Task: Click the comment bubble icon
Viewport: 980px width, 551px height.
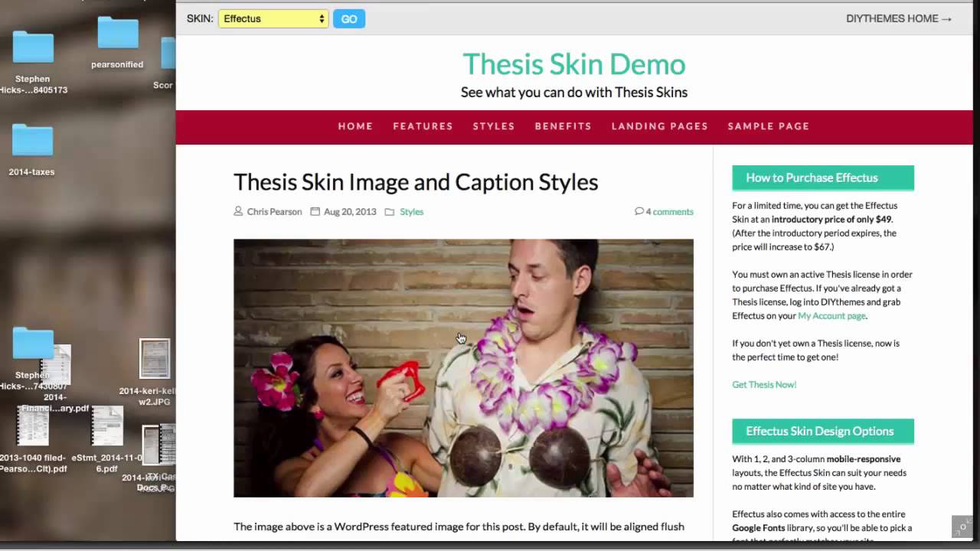Action: [639, 211]
